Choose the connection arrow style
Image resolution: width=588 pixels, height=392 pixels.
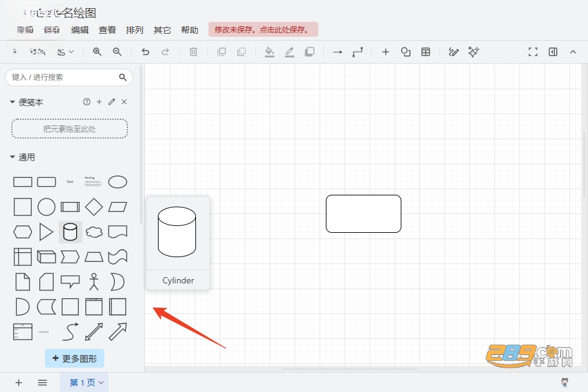point(338,52)
